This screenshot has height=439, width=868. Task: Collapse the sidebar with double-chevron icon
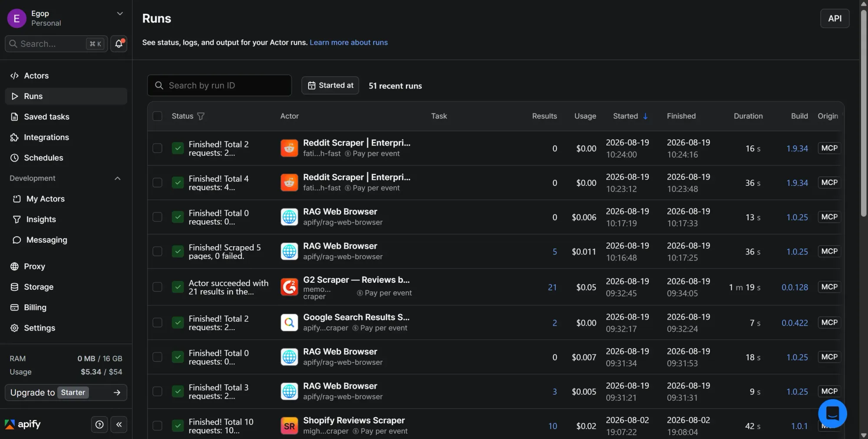119,424
